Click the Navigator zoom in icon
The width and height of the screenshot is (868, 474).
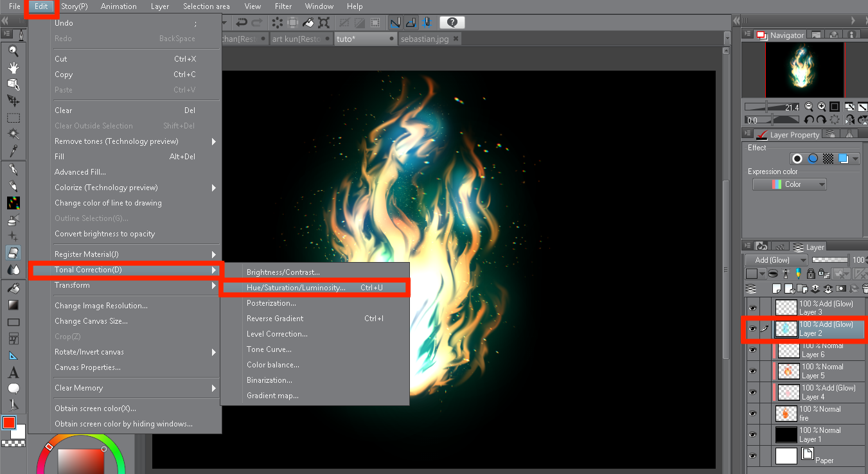[x=822, y=107]
